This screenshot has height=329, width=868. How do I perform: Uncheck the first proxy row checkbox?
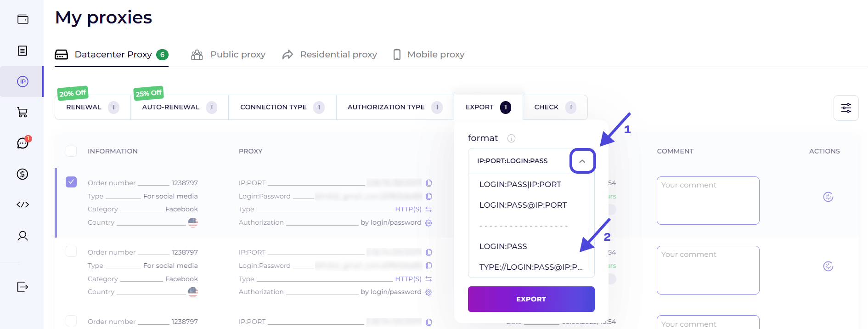[71, 182]
